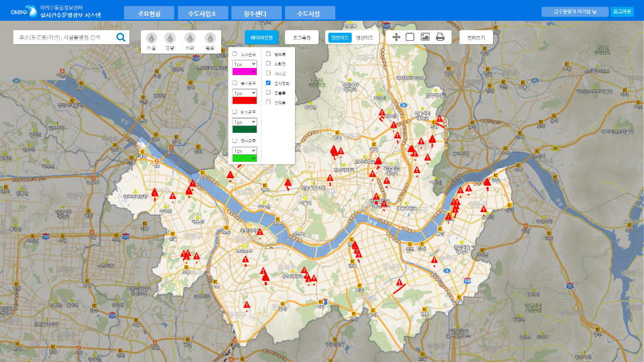Screen dimensions: 644x362
Task: Click the 레이어설정 layer settings button
Action: point(262,37)
